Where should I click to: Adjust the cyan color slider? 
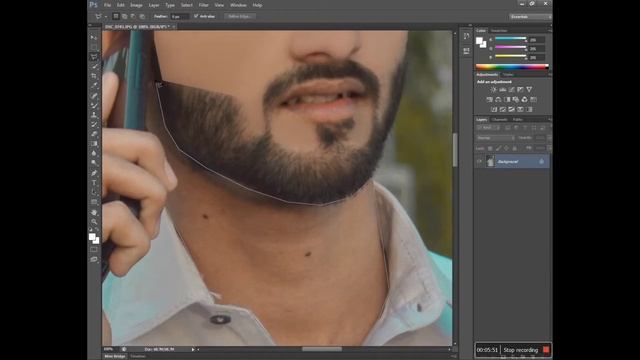click(511, 40)
